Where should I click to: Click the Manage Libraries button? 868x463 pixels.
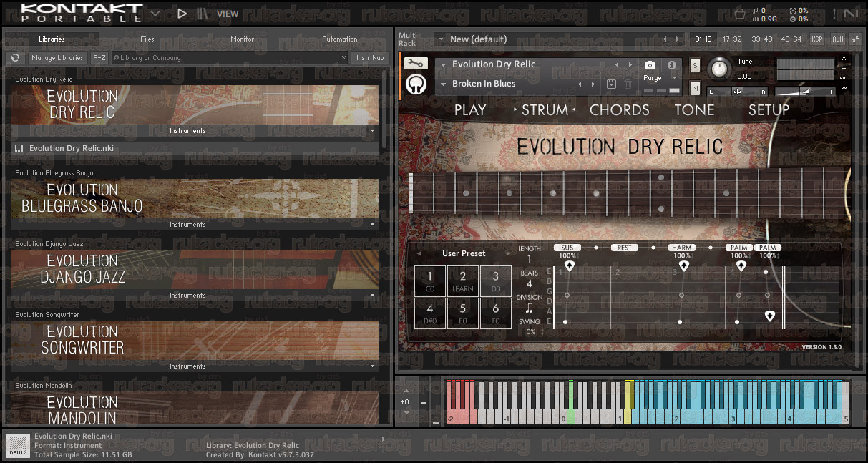click(x=58, y=58)
